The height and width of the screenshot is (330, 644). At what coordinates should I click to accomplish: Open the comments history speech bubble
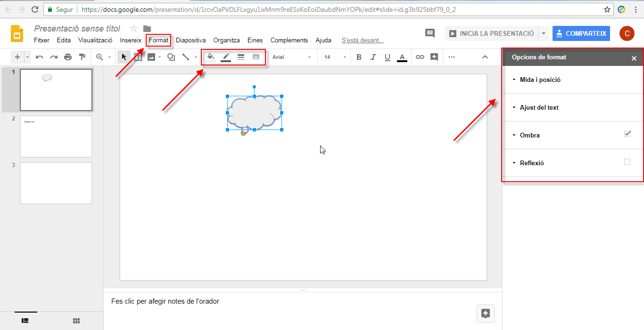point(430,33)
